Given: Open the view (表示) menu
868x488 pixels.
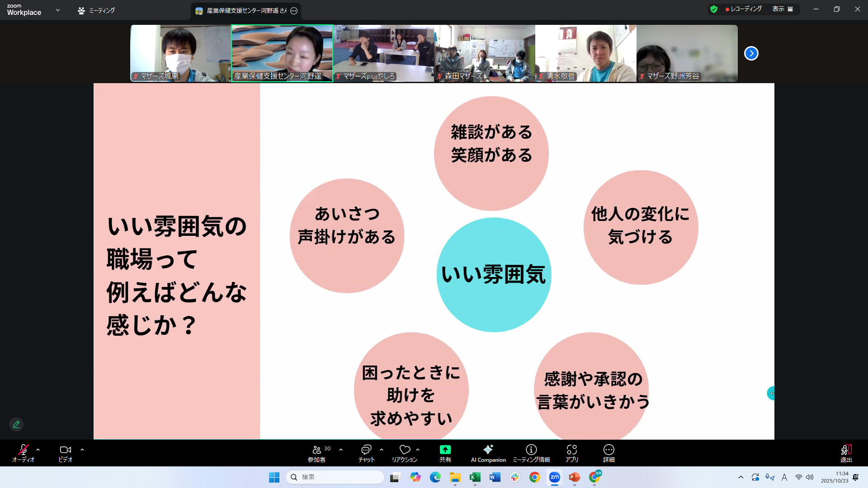Looking at the screenshot, I should click(x=782, y=9).
